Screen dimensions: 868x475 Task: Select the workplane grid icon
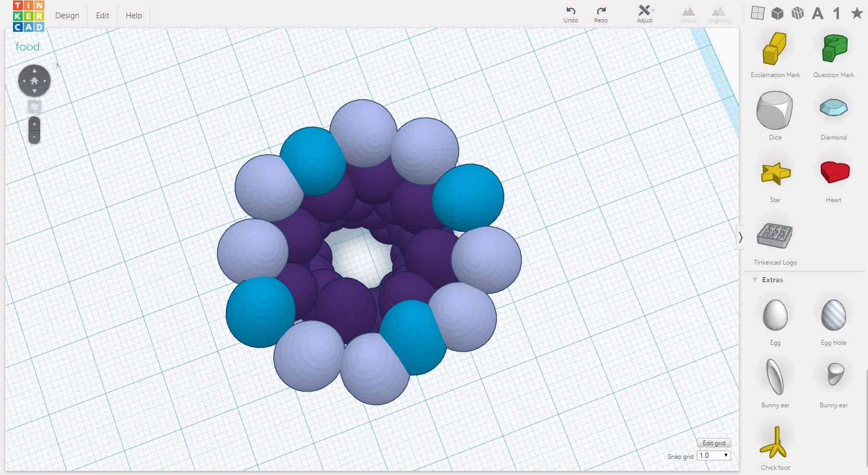758,13
